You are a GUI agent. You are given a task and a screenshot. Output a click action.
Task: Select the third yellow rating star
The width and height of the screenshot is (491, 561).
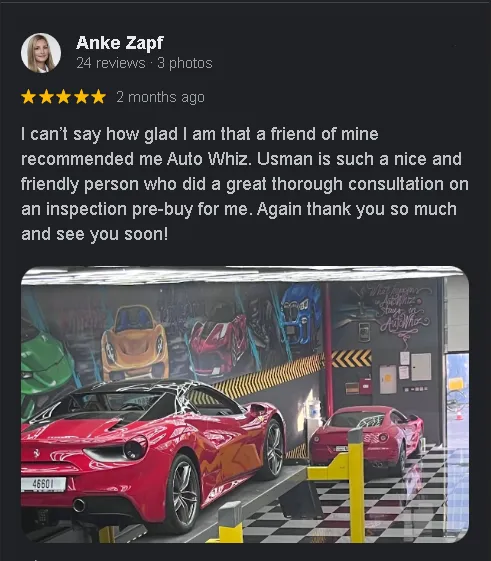pos(64,97)
